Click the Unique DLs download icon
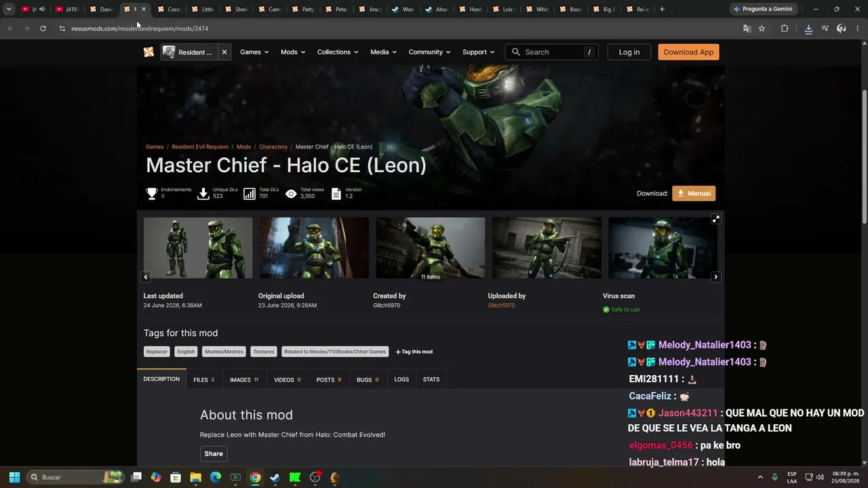 [x=203, y=194]
